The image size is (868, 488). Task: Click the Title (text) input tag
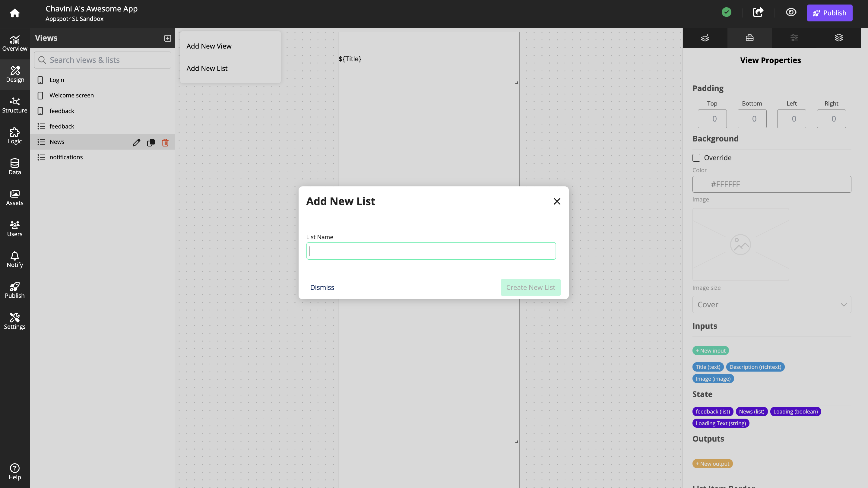(x=708, y=367)
